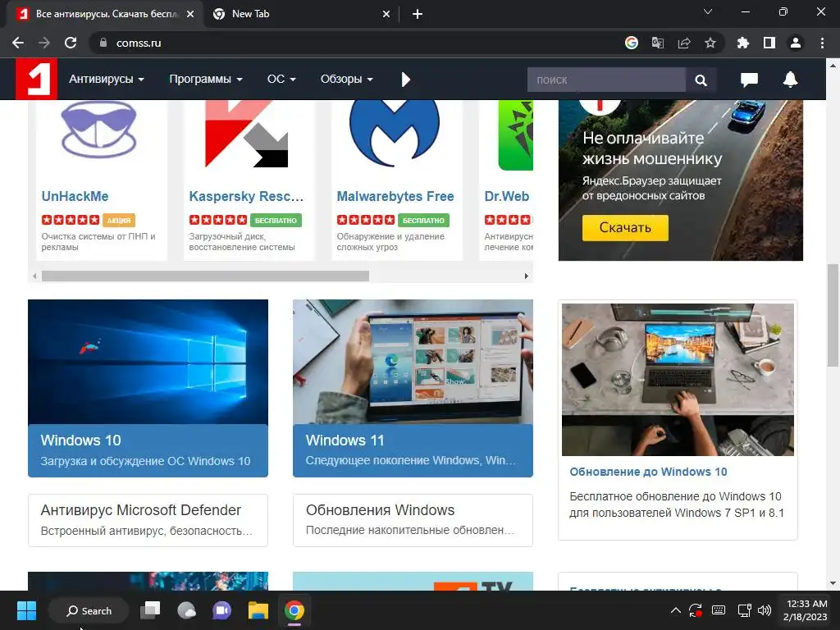Open the volume speaker tray icon

pyautogui.click(x=765, y=610)
